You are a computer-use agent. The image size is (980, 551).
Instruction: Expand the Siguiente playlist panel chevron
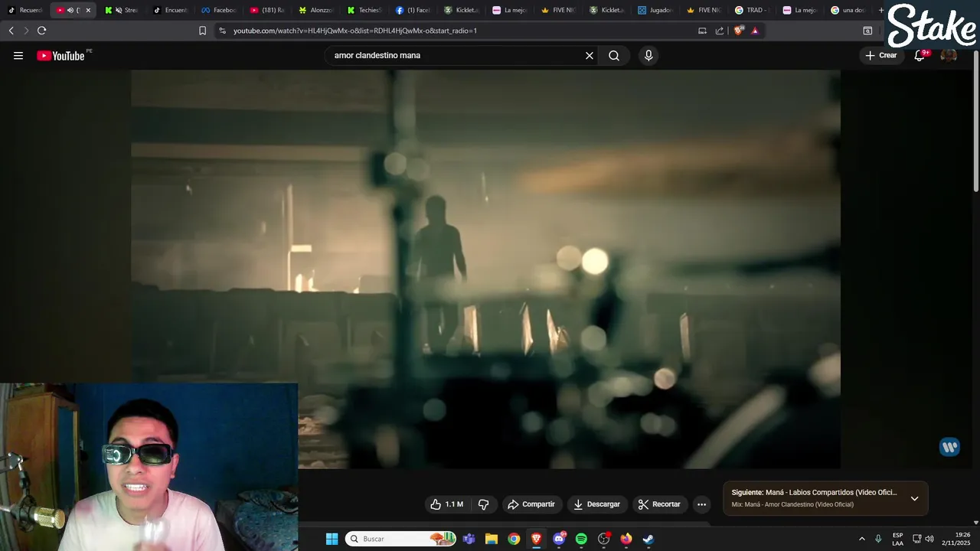coord(914,498)
